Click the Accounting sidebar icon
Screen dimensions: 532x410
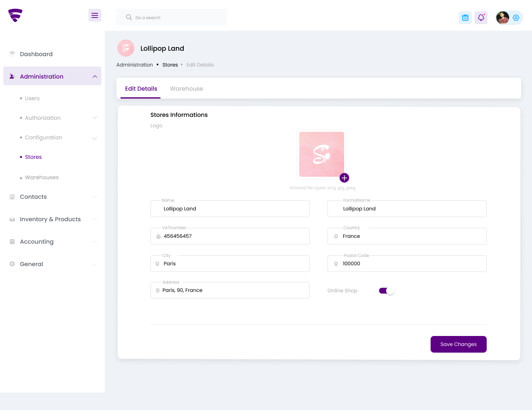(12, 242)
